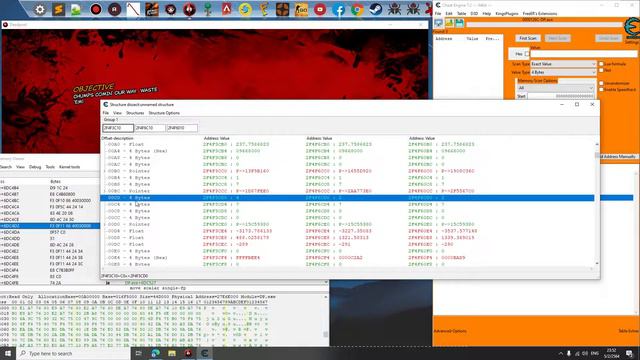Screen dimensions: 640x360
Task: Open the Value Type dropdown showing 4 Bytes
Action: click(x=563, y=72)
